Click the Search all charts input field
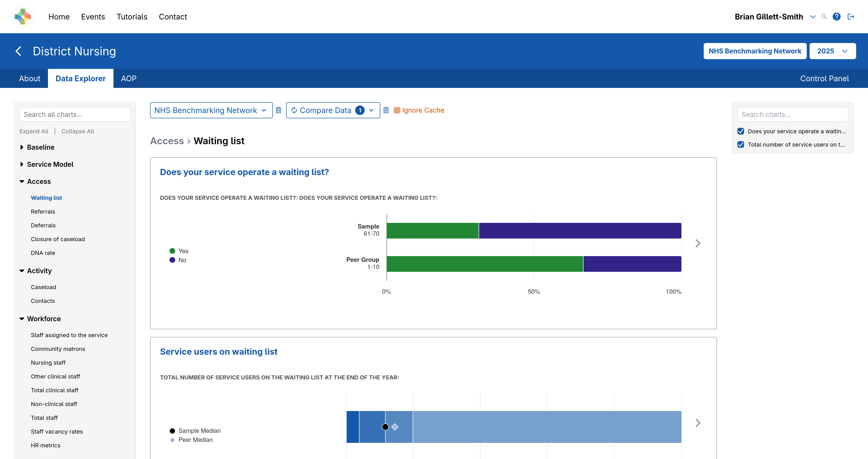The height and width of the screenshot is (459, 868). coord(75,115)
